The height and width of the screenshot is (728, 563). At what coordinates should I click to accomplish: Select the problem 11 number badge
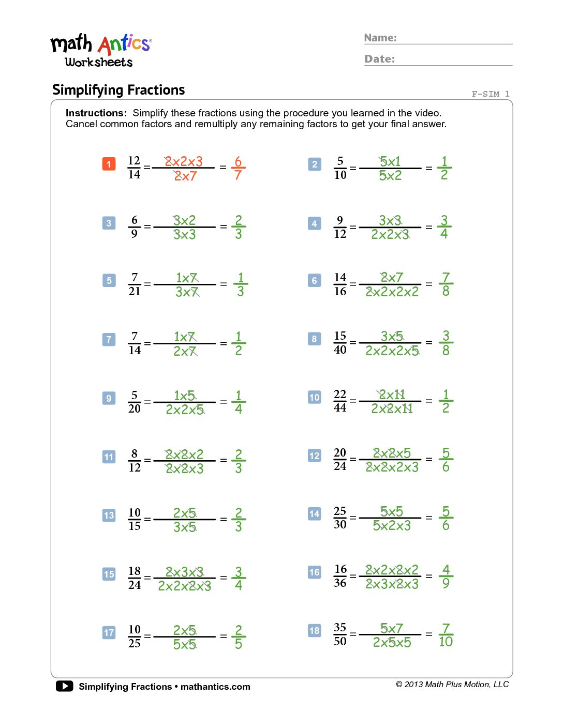pyautogui.click(x=109, y=457)
